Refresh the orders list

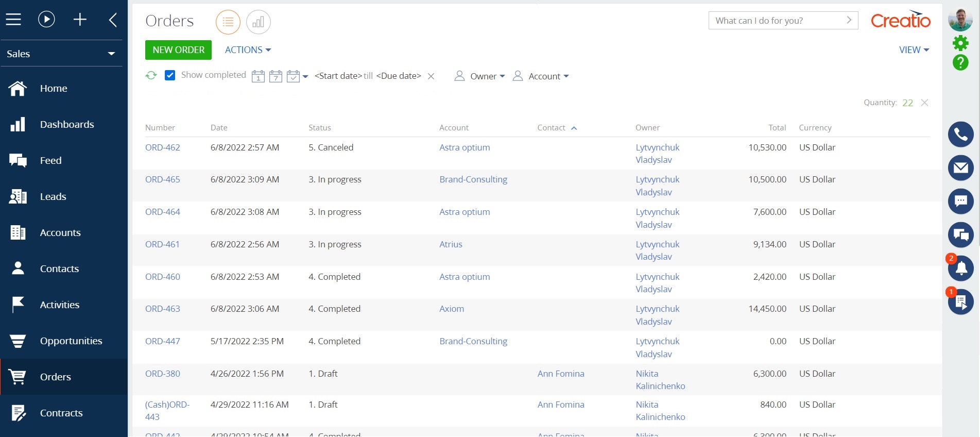click(x=151, y=76)
